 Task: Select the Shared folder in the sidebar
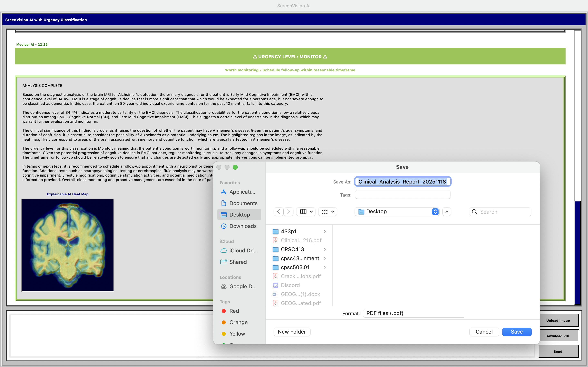point(238,262)
